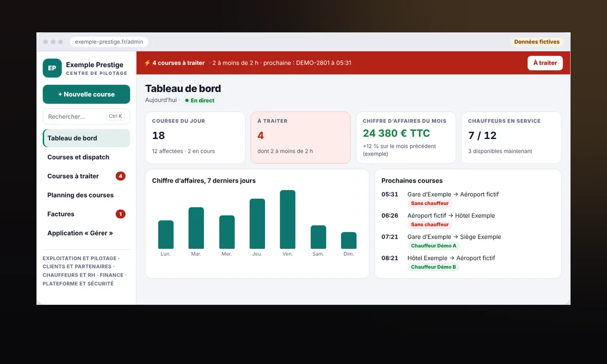Create a new course with Nouvelle course
The image size is (607, 364).
point(86,94)
